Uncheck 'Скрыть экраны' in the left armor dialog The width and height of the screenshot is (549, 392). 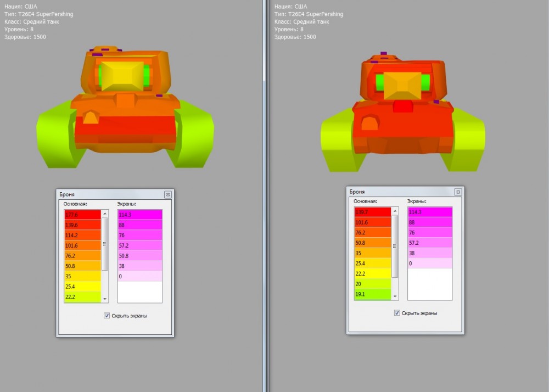107,316
